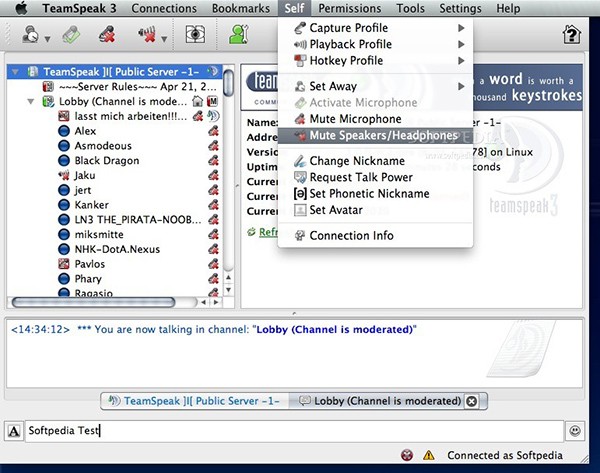The width and height of the screenshot is (600, 473).
Task: Click the Lobby default channel house icon
Action: click(197, 101)
